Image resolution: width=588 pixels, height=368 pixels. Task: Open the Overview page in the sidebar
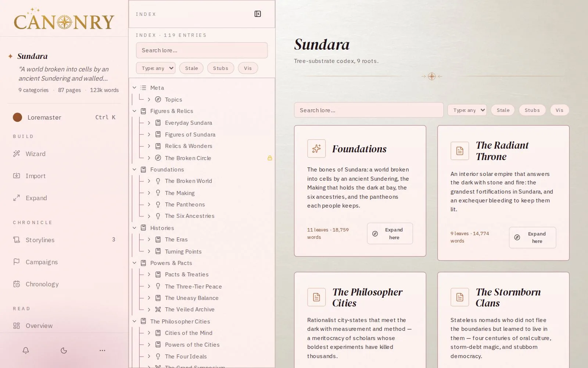click(x=64, y=326)
